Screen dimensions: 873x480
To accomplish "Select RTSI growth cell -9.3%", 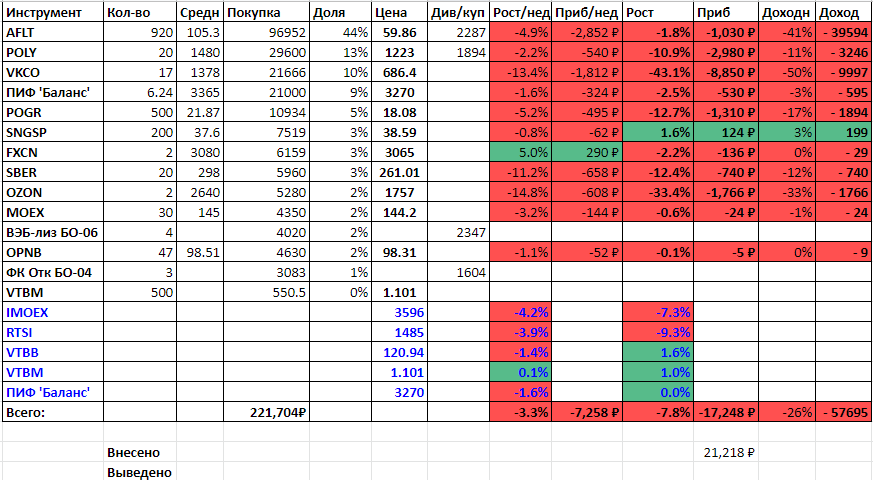I will (x=658, y=332).
